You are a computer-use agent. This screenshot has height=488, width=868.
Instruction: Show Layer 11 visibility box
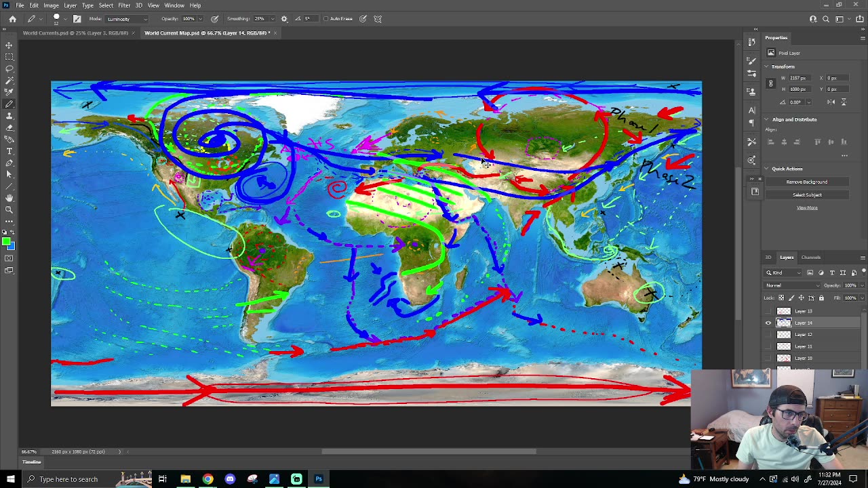(768, 346)
